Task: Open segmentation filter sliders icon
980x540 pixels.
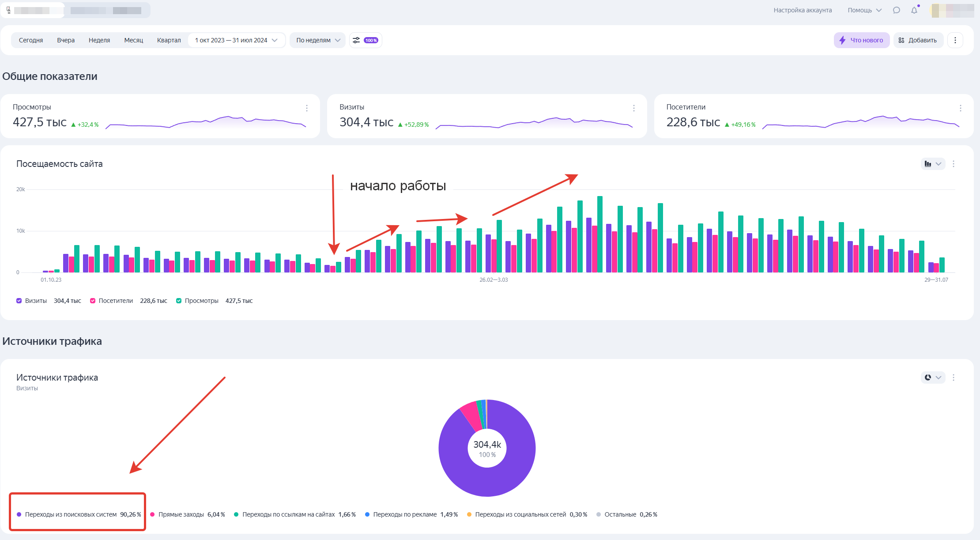Action: coord(357,40)
